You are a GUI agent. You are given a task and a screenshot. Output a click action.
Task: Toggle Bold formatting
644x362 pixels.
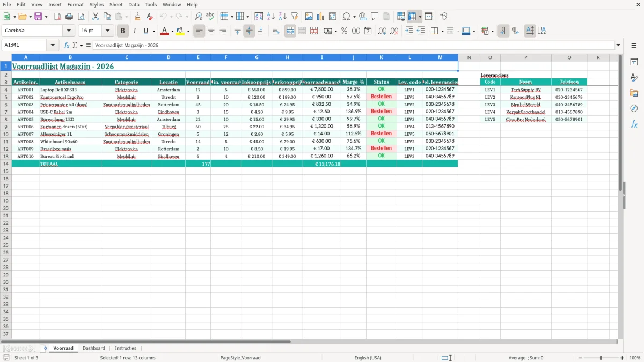[x=123, y=31]
